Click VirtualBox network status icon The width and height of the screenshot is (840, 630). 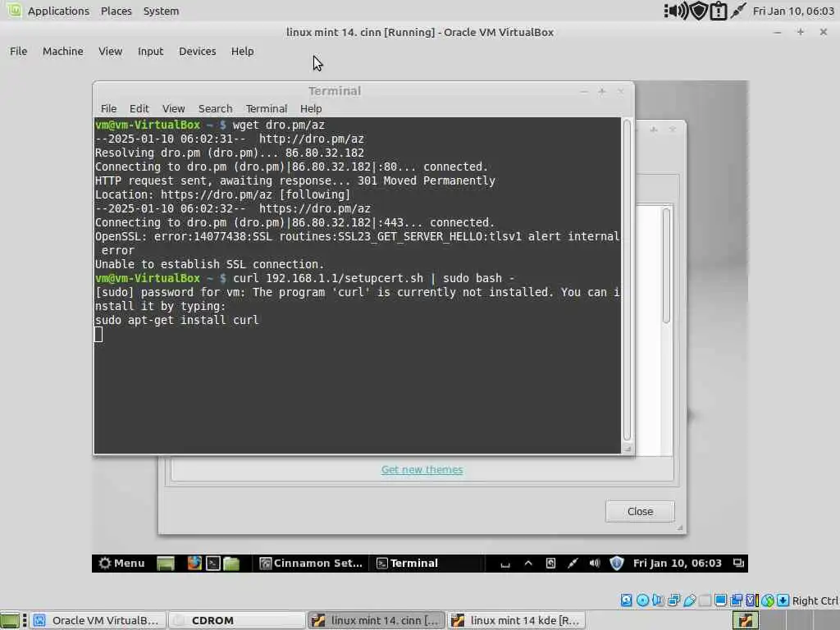[x=673, y=600]
